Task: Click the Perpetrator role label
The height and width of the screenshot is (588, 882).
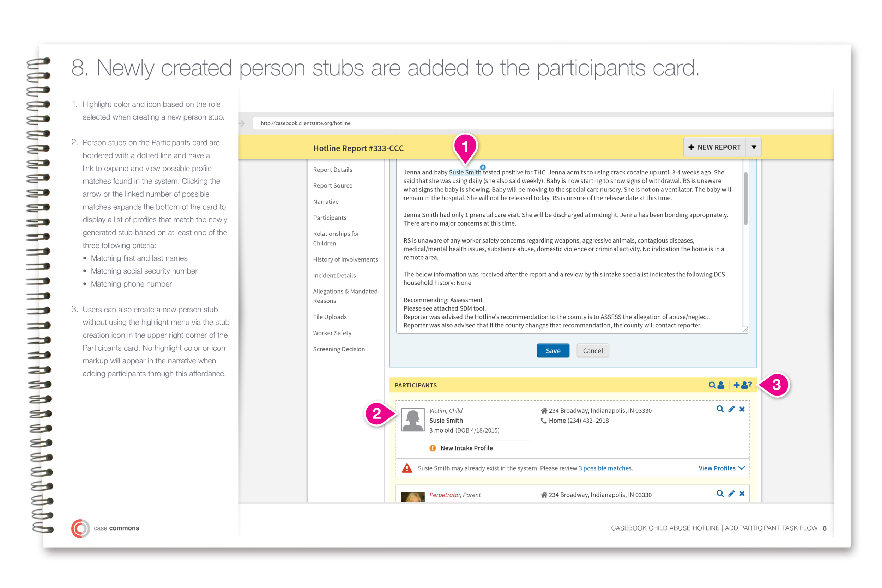Action: tap(445, 495)
